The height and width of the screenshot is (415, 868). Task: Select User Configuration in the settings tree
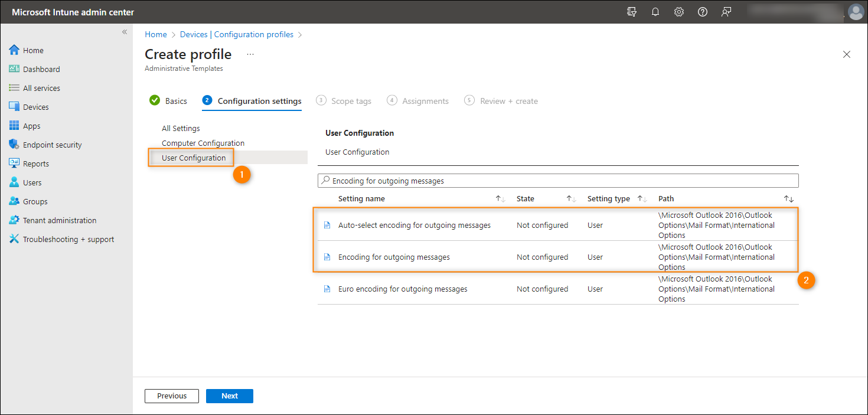click(x=194, y=158)
